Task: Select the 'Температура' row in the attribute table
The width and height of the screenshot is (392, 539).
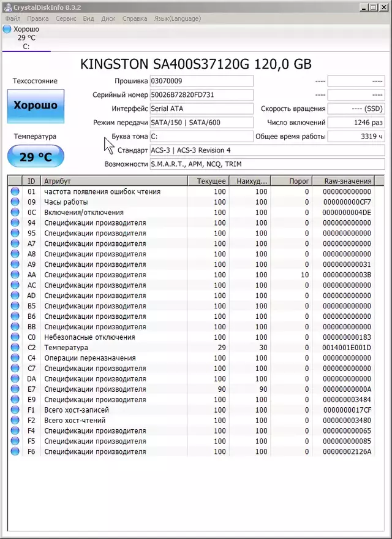Action: 191,347
